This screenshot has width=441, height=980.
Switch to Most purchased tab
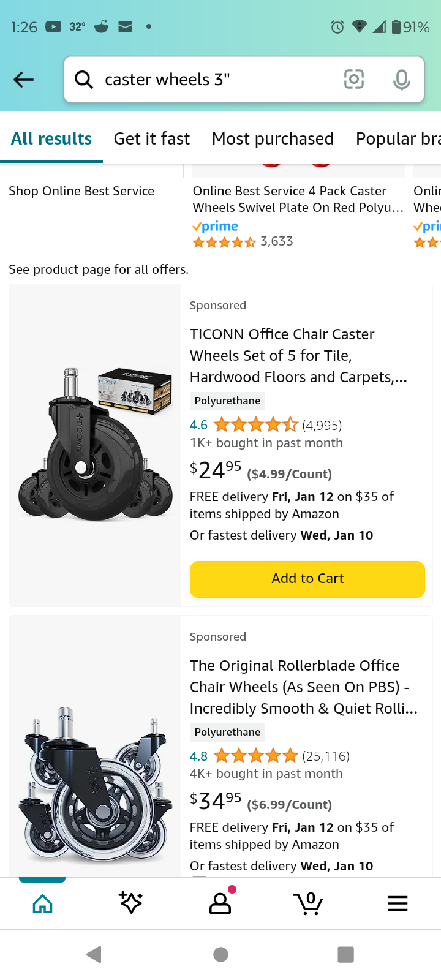click(273, 139)
